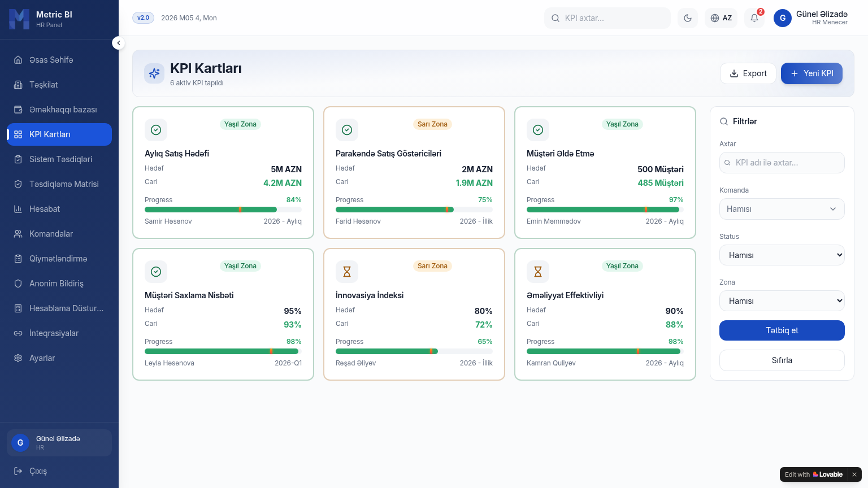The image size is (868, 488).
Task: Open notifications bell icon
Action: 754,18
